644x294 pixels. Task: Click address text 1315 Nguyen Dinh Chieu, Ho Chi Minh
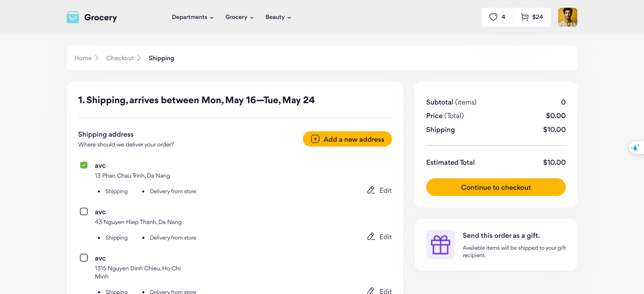[x=138, y=272]
